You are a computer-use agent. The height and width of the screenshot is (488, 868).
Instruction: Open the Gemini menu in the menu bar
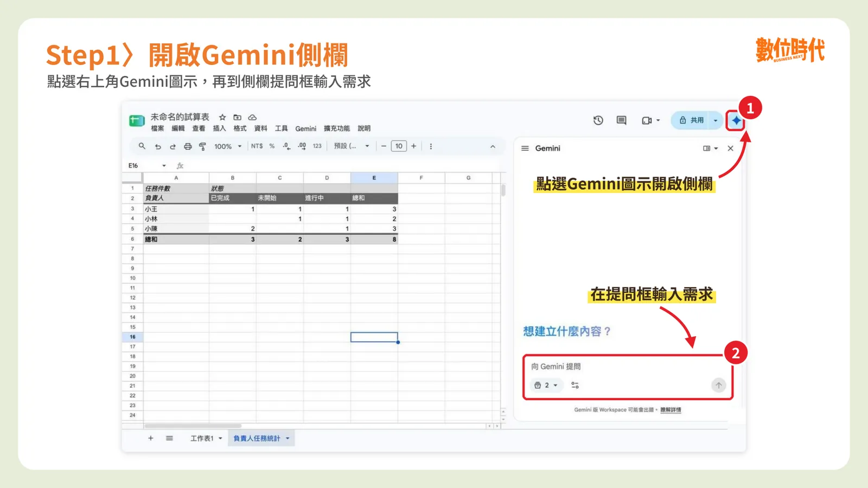coord(306,129)
